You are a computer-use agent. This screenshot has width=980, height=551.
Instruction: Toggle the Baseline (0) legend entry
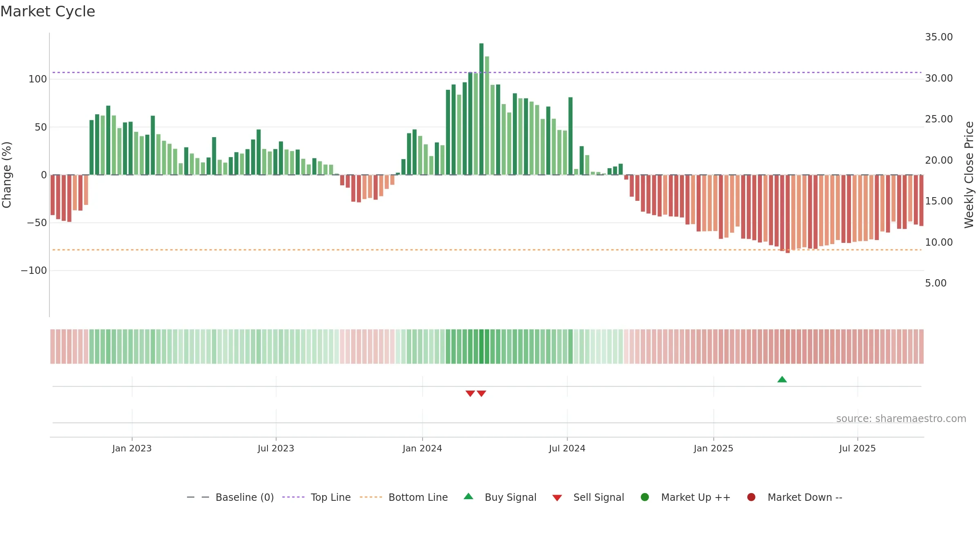click(x=230, y=497)
